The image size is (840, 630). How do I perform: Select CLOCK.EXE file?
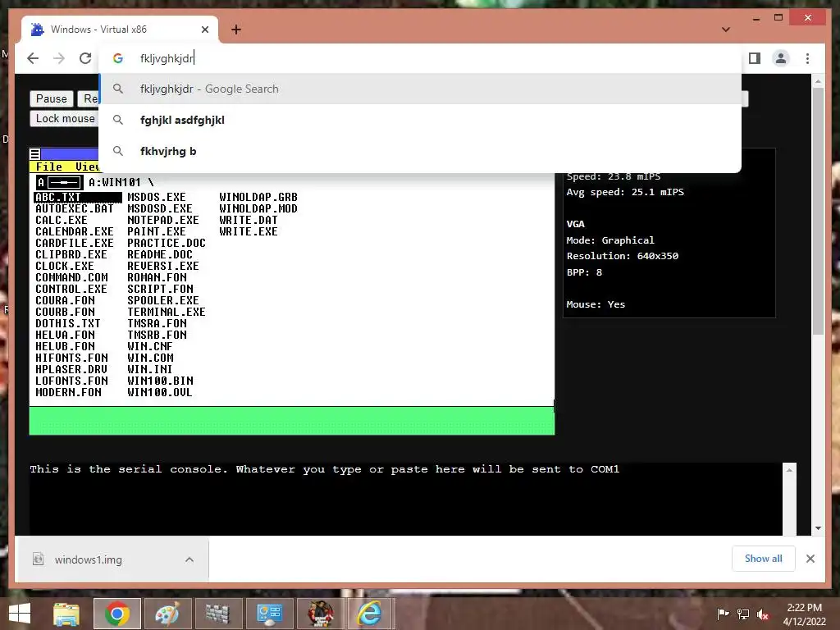click(x=65, y=267)
